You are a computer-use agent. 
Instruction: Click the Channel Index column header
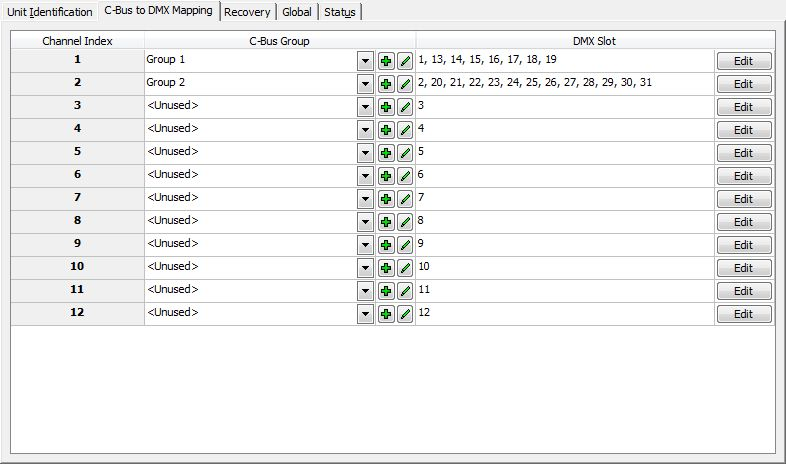pos(77,41)
